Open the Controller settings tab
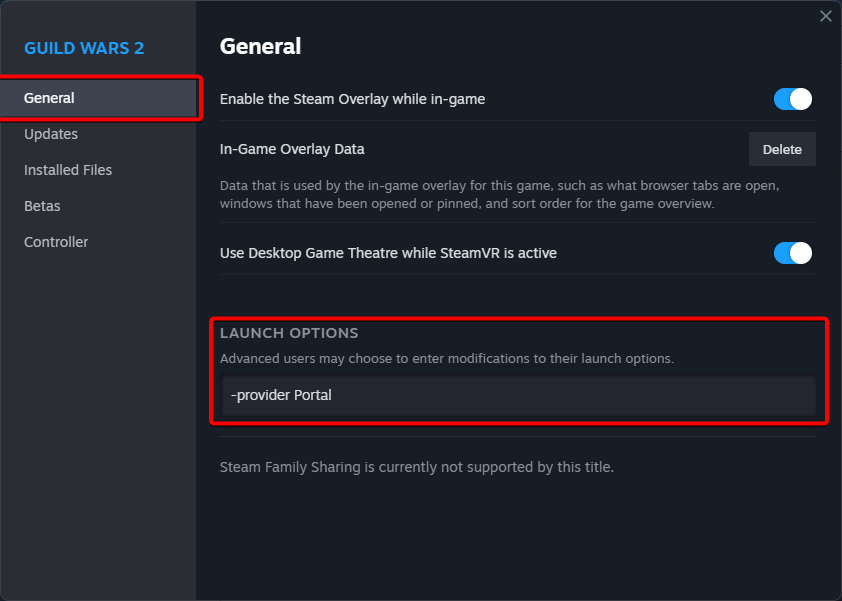The width and height of the screenshot is (842, 601). coord(56,242)
